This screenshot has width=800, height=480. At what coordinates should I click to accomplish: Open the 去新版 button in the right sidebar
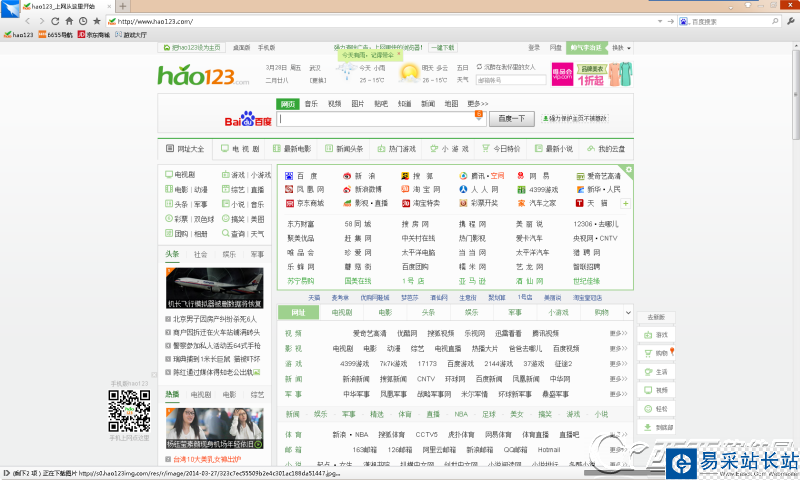656,317
